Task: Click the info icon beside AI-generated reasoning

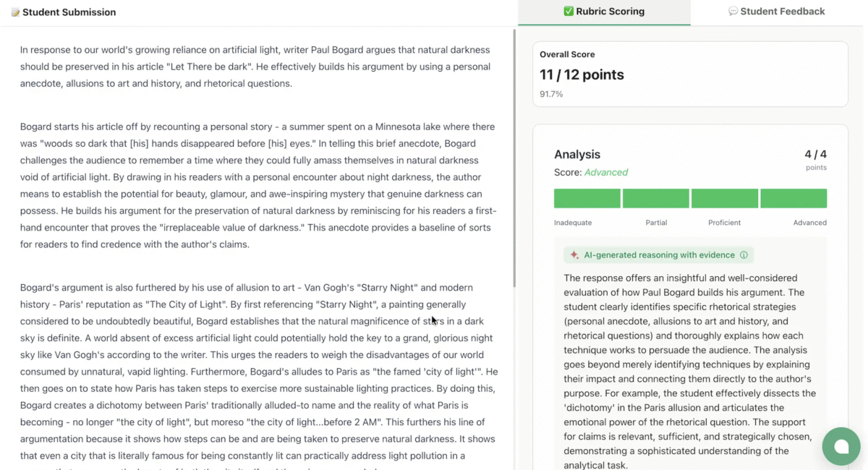Action: (744, 255)
